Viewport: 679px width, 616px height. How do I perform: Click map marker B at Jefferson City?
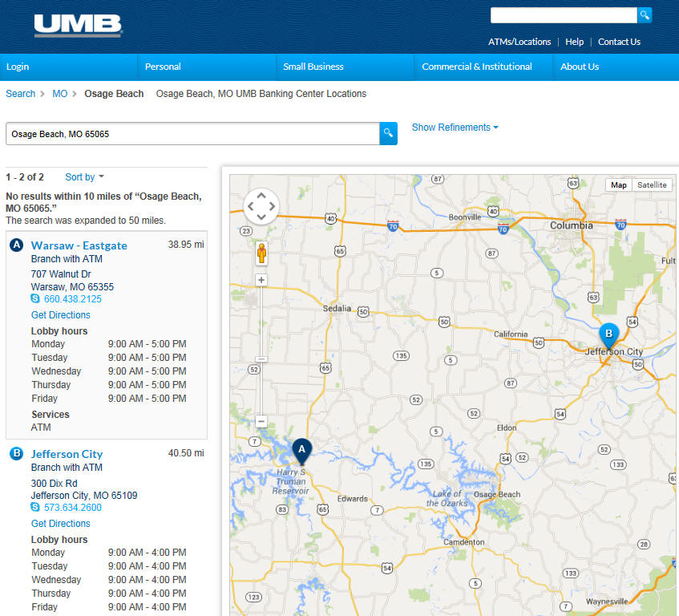coord(608,336)
